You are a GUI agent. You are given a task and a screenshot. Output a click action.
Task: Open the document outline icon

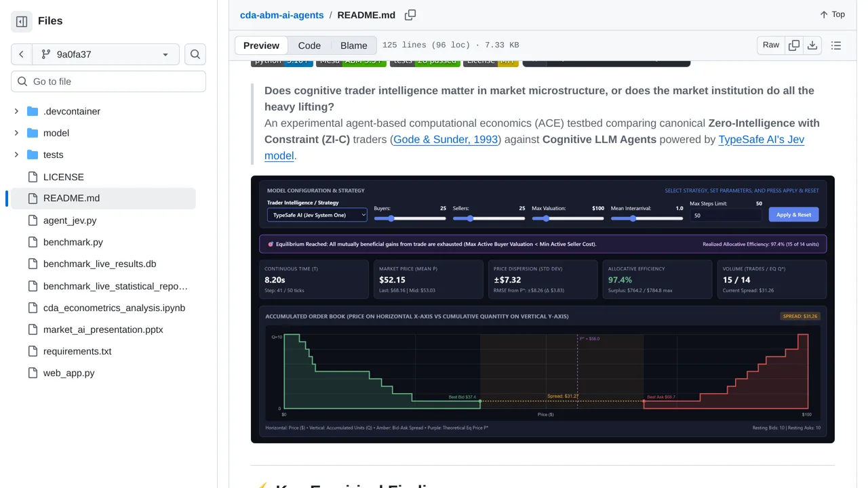(836, 45)
